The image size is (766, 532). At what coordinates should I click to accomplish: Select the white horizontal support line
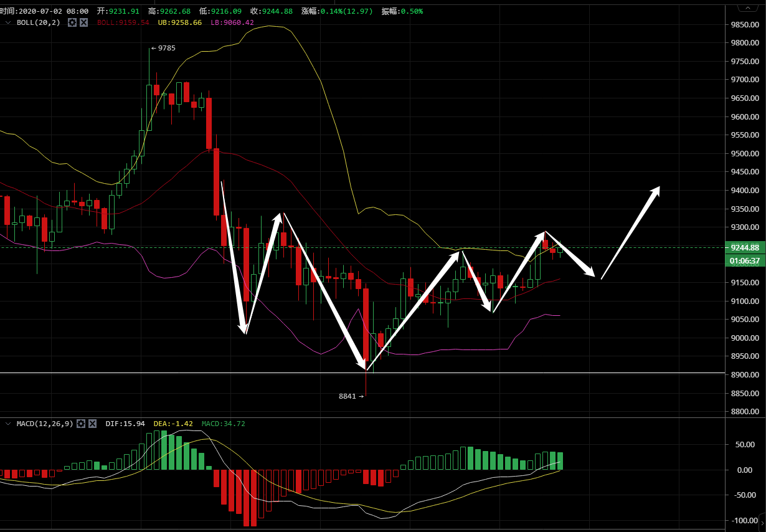(x=187, y=373)
